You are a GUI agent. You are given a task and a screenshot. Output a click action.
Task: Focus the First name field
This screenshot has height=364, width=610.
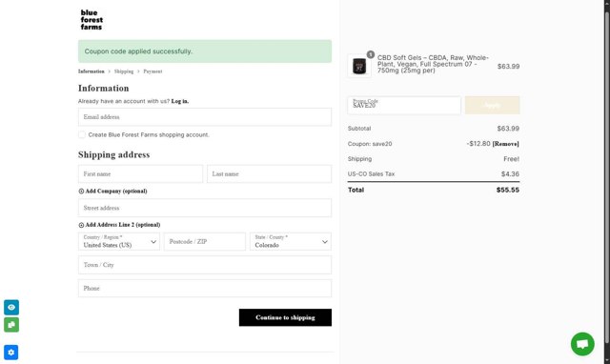tap(140, 173)
